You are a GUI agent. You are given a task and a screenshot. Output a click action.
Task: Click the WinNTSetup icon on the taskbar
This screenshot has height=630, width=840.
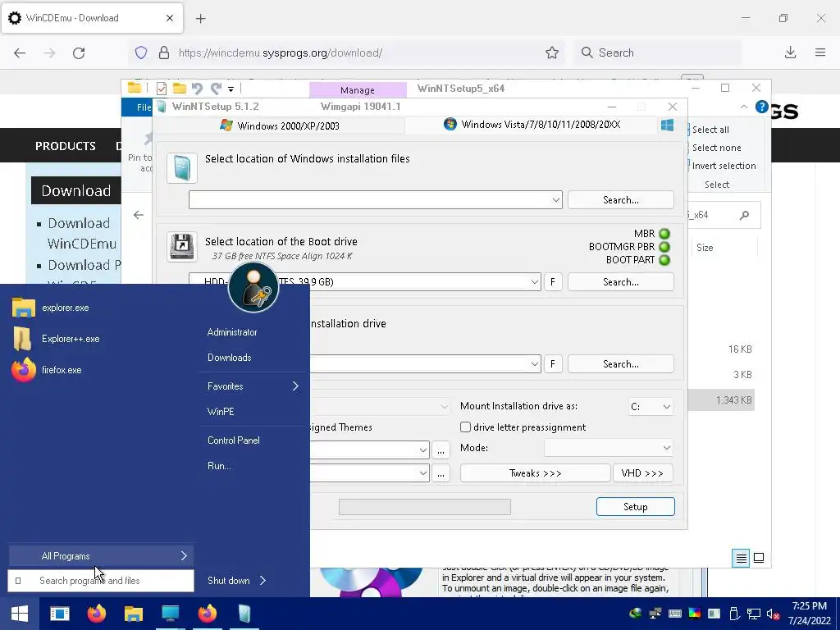point(244,614)
